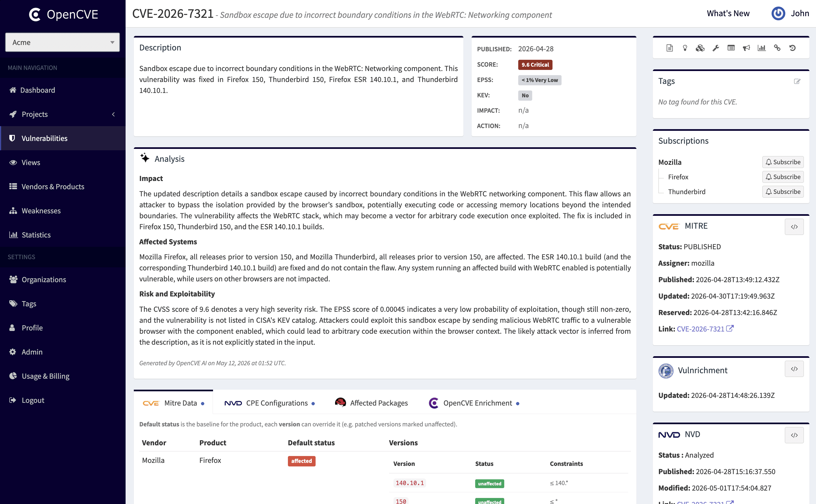Image resolution: width=816 pixels, height=504 pixels.
Task: Click the Tags label icon in sidebar
Action: (13, 304)
